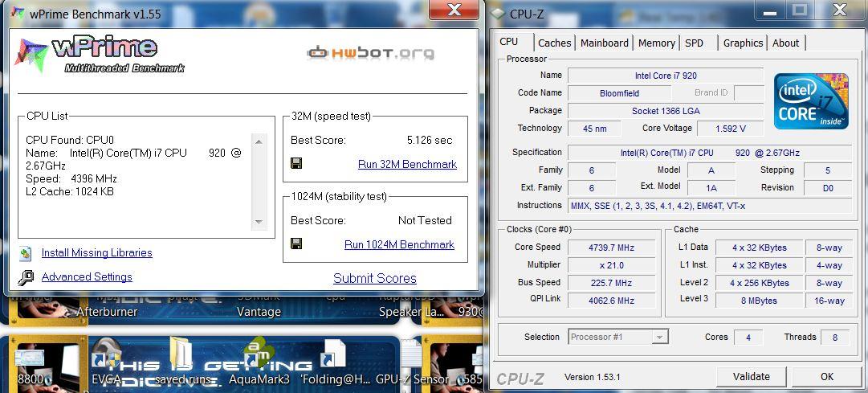Switch to the Graphics tab in CPU-Z
Screen dimensions: 868x393
coord(743,43)
